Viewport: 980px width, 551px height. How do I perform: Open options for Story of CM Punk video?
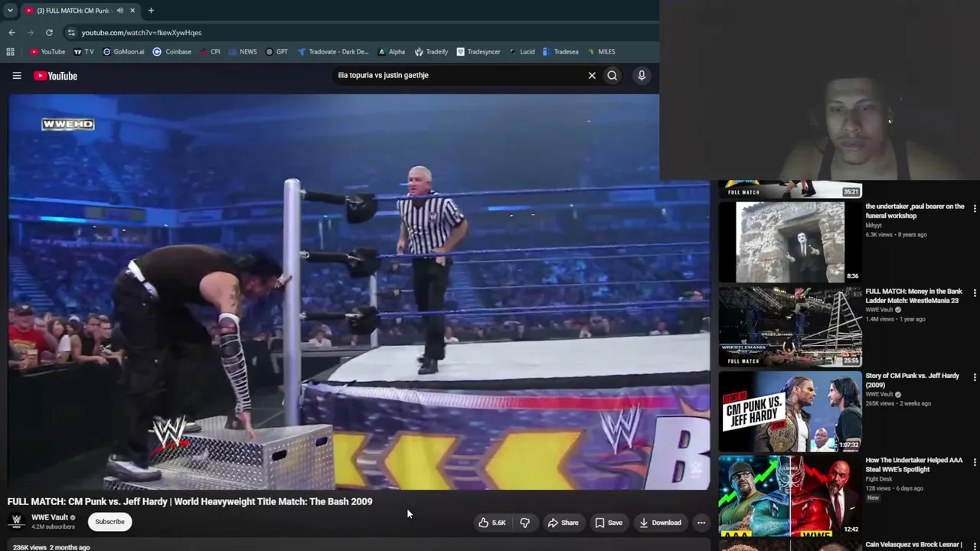pyautogui.click(x=975, y=377)
